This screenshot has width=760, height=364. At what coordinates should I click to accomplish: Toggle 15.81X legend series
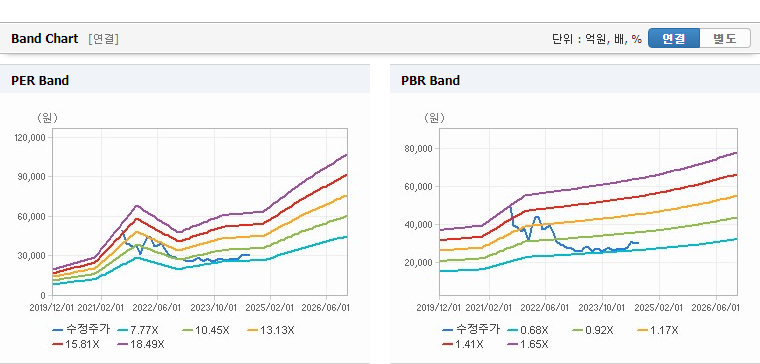[x=76, y=345]
